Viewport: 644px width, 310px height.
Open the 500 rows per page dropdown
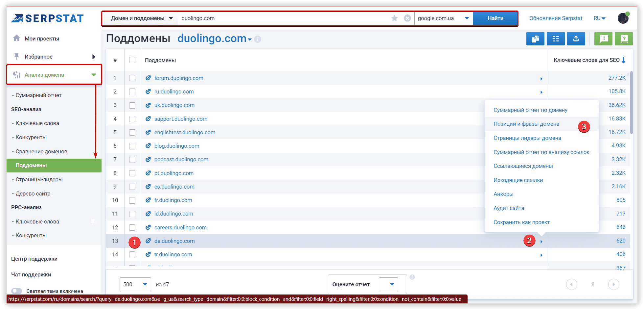(135, 284)
